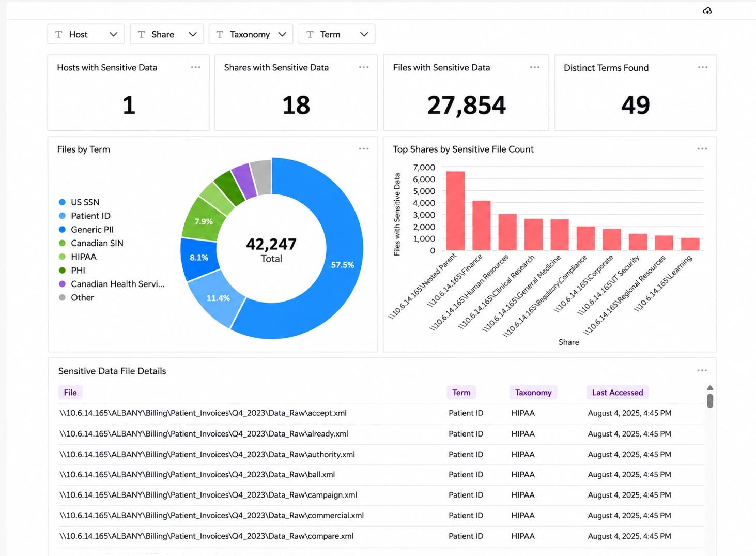The height and width of the screenshot is (556, 756).
Task: Open options menu for Shares with Sensitive Data
Action: (364, 67)
